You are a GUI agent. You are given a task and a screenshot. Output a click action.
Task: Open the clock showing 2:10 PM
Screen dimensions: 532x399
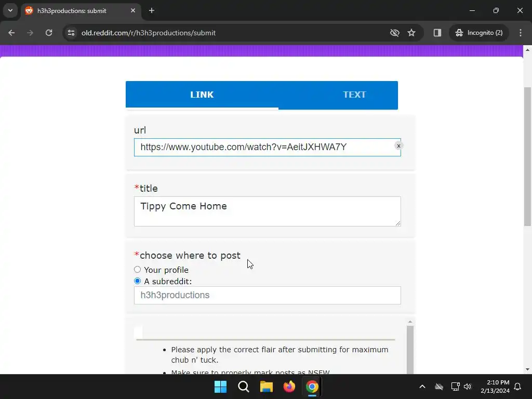[495, 387]
